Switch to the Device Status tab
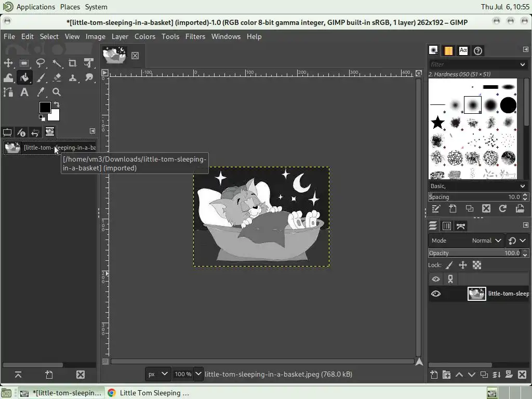532x399 pixels. [x=21, y=132]
